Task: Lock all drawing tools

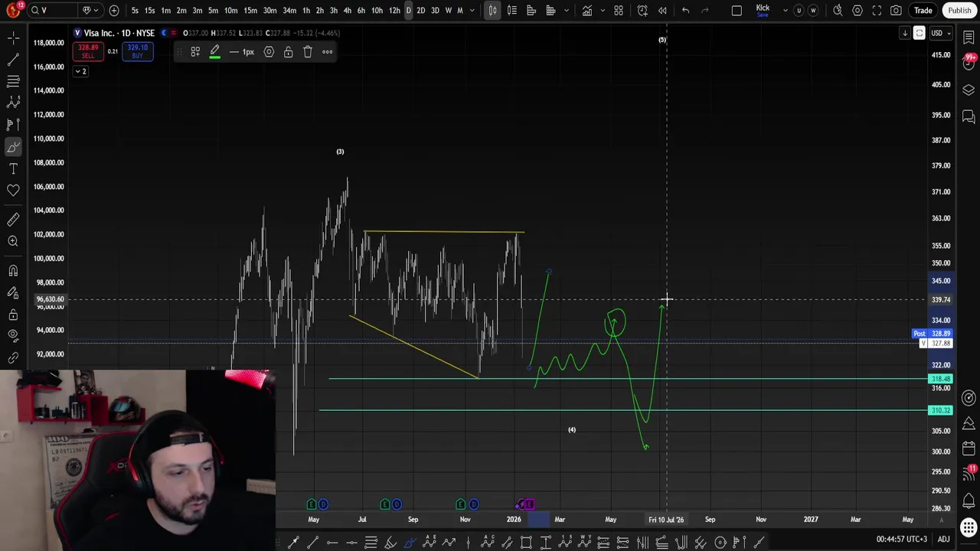Action: (x=13, y=314)
